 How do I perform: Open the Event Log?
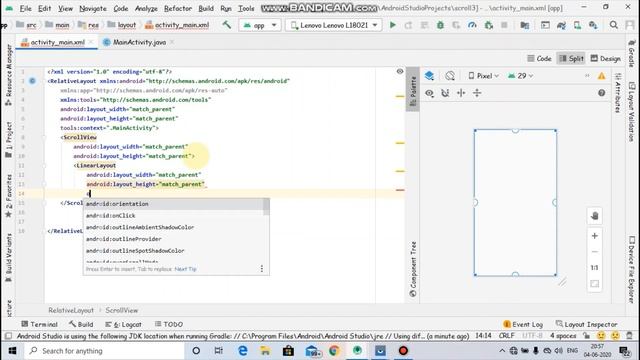pyautogui.click(x=523, y=324)
